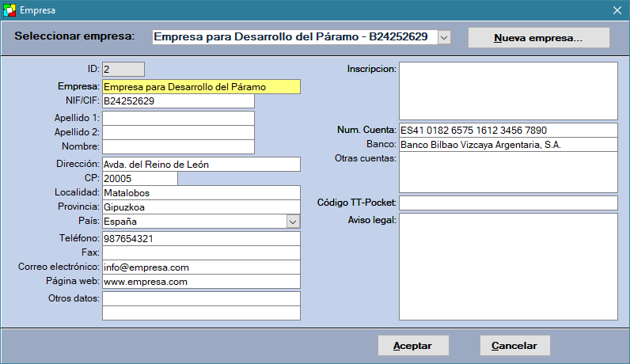Click the Dirección address field
This screenshot has width=630, height=364.
[x=201, y=165]
